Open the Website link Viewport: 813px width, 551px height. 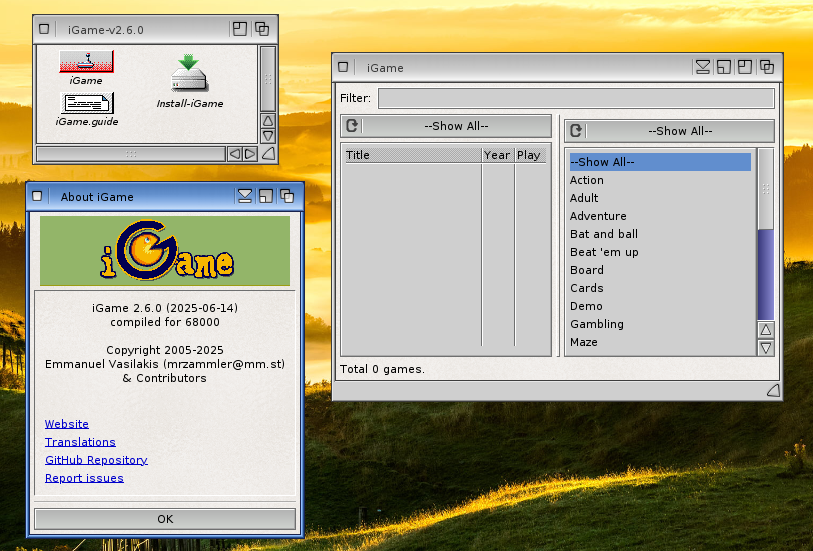pos(66,423)
